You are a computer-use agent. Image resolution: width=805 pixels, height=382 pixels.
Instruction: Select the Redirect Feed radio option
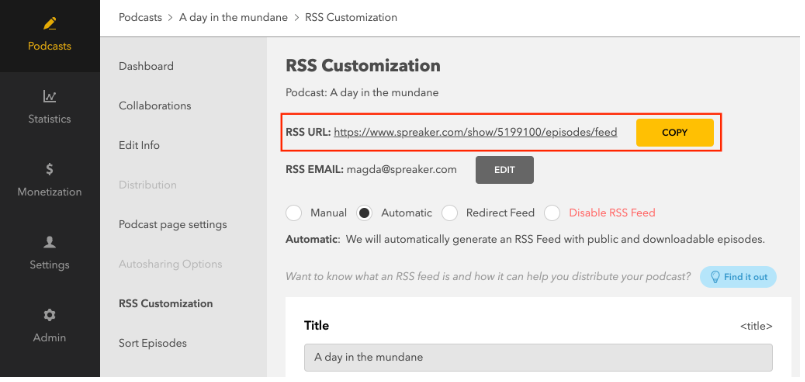point(450,213)
